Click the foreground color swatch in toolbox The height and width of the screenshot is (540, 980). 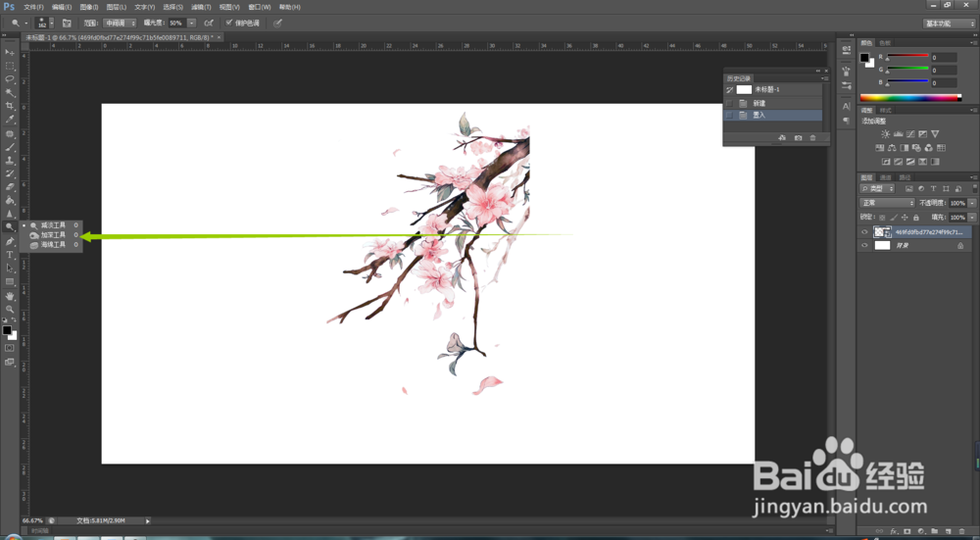coord(7,330)
